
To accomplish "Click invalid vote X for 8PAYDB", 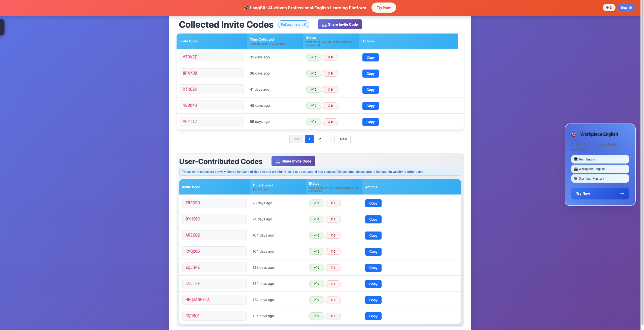I will coord(330,73).
